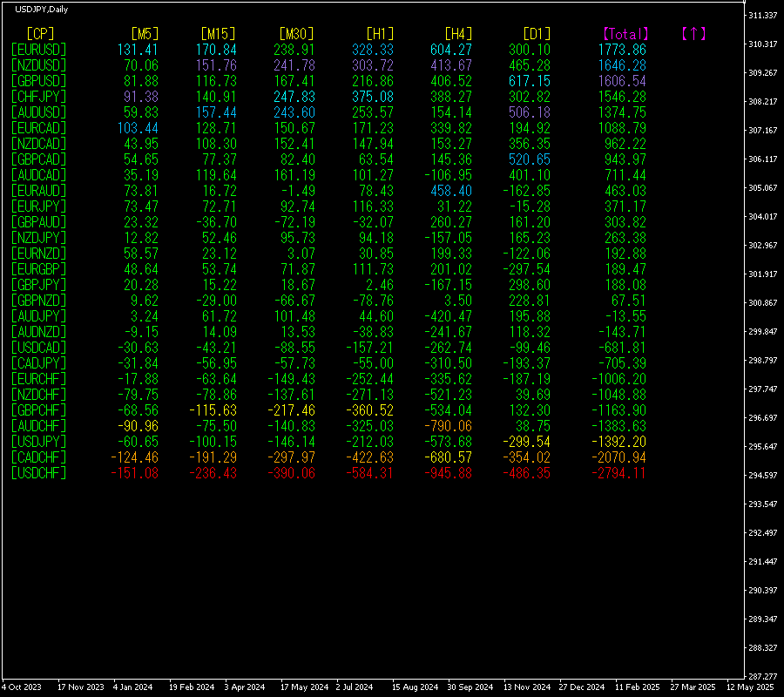
Task: Select the [AUDCAD] pair label
Action: 38,175
